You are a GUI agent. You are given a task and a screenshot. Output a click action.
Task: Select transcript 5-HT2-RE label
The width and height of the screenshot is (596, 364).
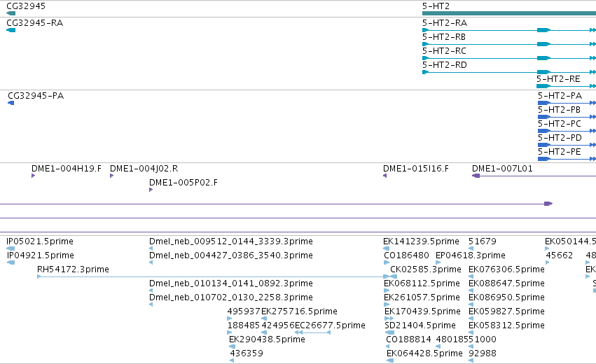558,79
